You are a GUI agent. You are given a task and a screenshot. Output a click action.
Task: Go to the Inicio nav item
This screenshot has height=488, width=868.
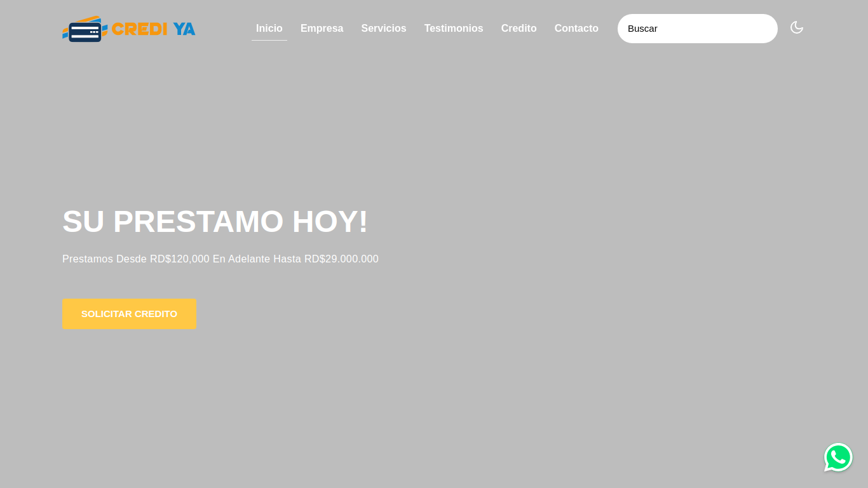pyautogui.click(x=269, y=29)
